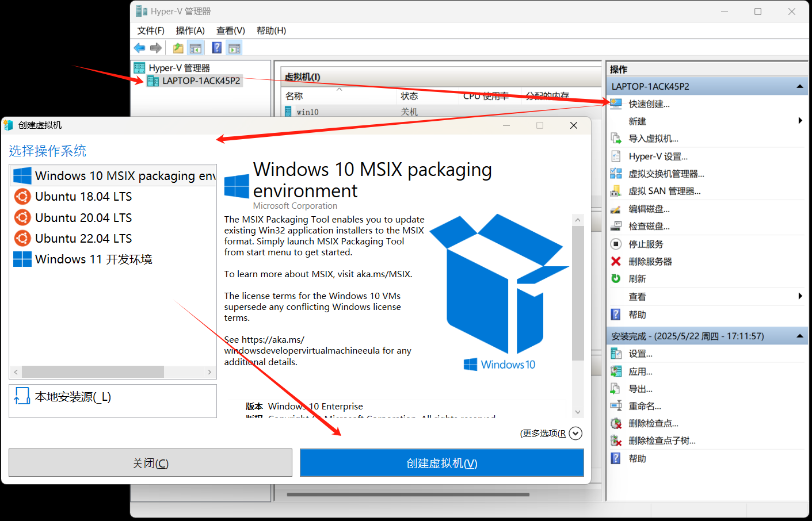This screenshot has width=812, height=521.
Task: Click the 设置 icon under 安装完成 section
Action: (616, 354)
